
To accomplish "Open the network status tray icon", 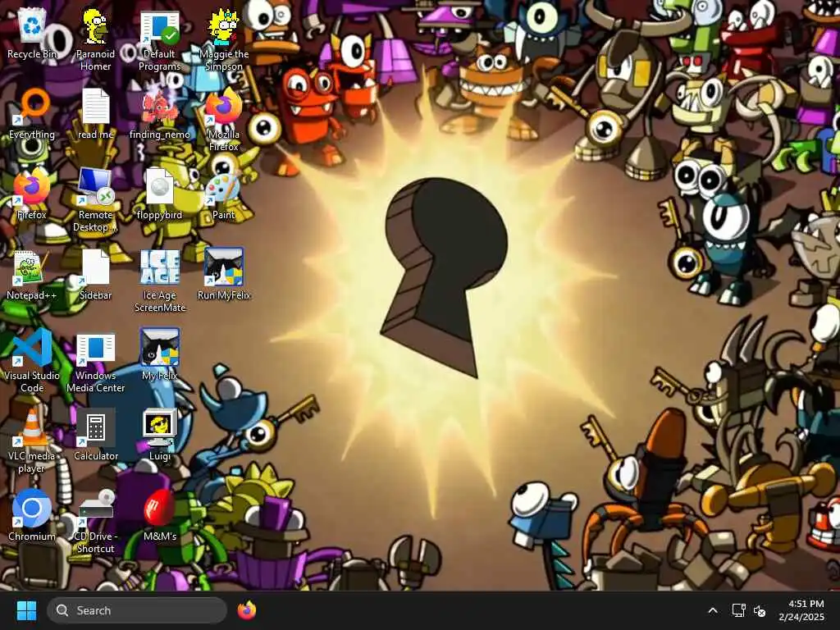I will coord(739,610).
